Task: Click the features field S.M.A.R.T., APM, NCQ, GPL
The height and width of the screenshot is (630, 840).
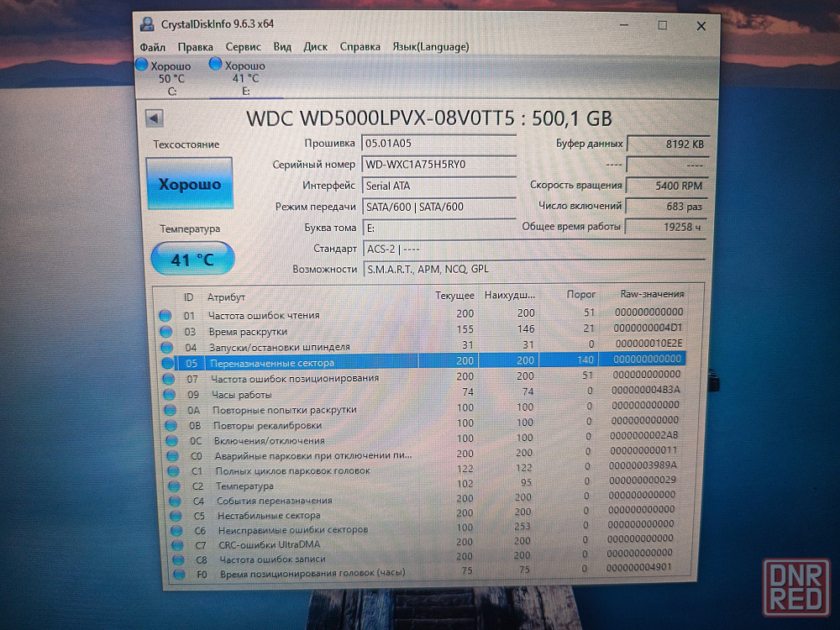Action: tap(533, 269)
